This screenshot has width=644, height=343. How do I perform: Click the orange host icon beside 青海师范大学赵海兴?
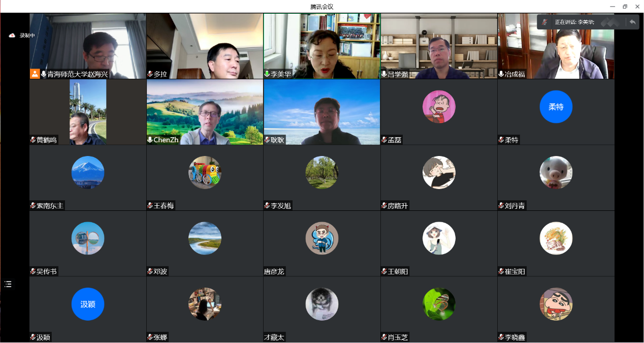coord(35,74)
